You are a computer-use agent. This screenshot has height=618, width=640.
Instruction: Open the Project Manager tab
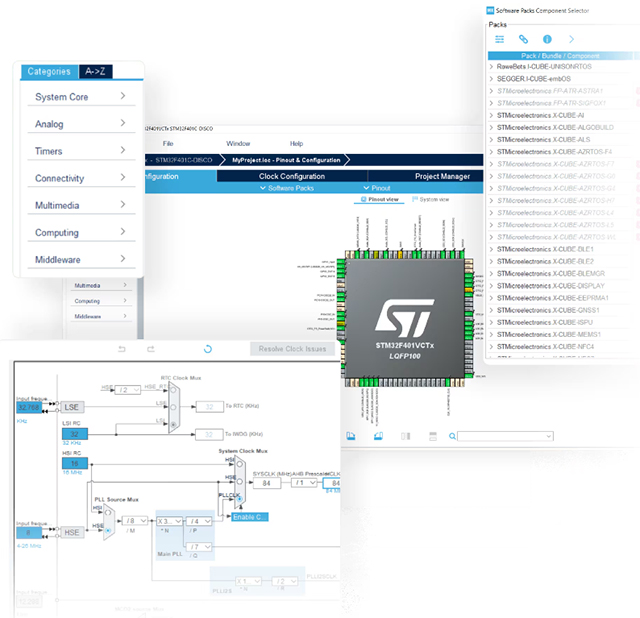pos(442,176)
